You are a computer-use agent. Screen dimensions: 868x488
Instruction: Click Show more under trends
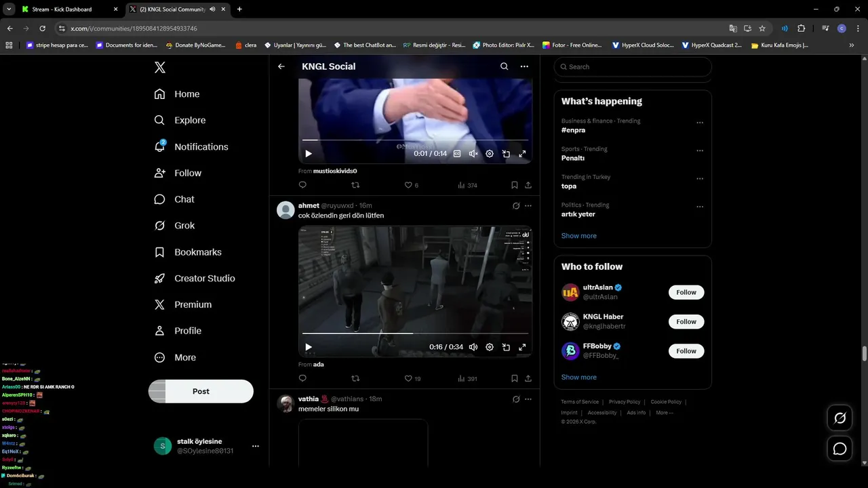tap(579, 236)
